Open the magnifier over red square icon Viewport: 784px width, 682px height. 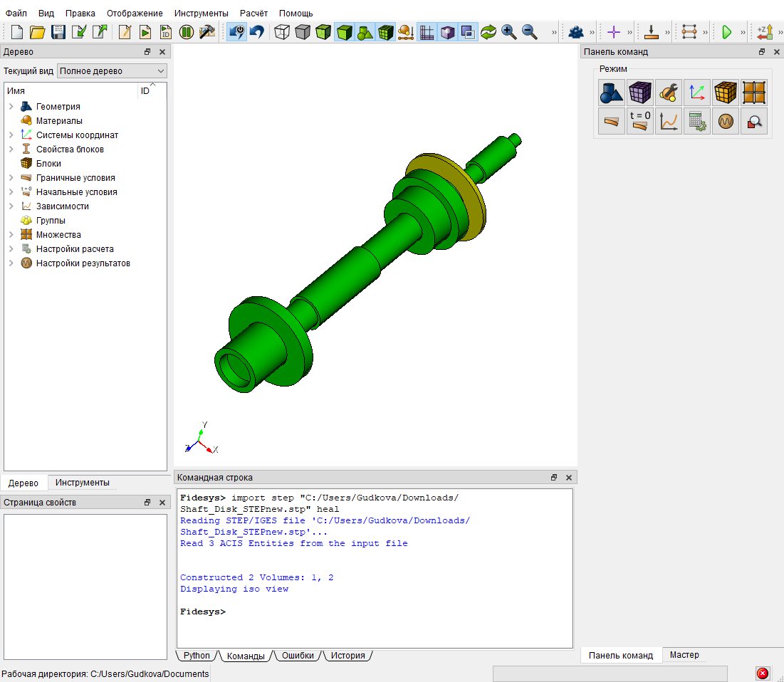pos(754,121)
